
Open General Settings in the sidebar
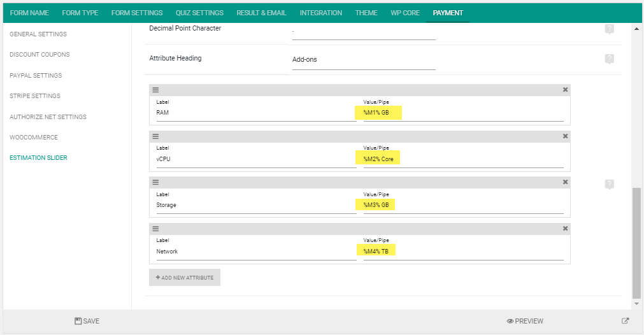(x=38, y=34)
